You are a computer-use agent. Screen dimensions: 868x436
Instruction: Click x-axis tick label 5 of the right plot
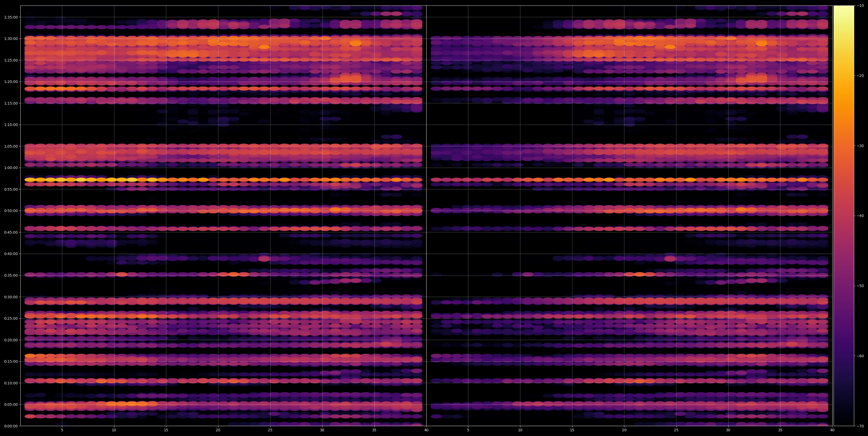tap(468, 430)
